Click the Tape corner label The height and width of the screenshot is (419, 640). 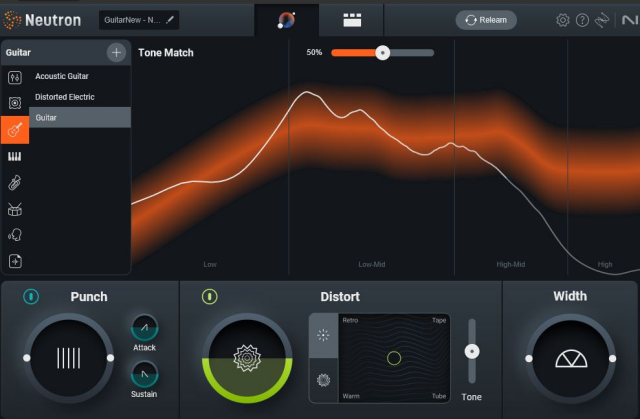pos(439,320)
